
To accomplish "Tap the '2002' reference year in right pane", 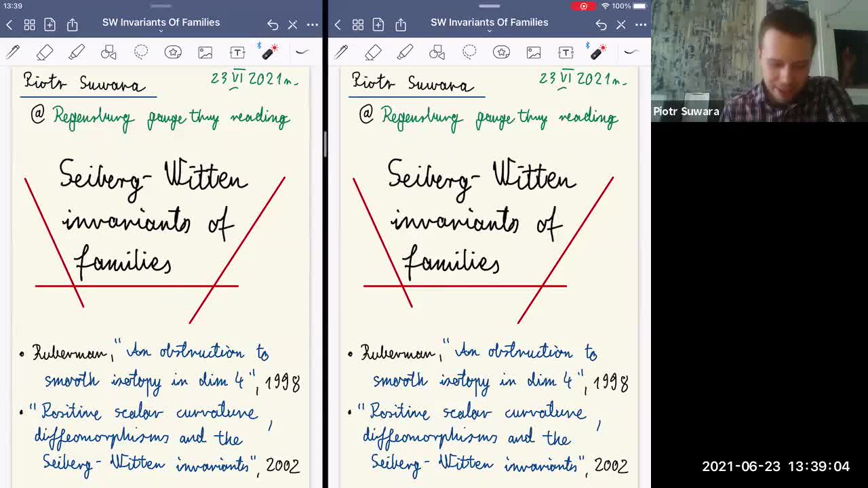I will (611, 466).
